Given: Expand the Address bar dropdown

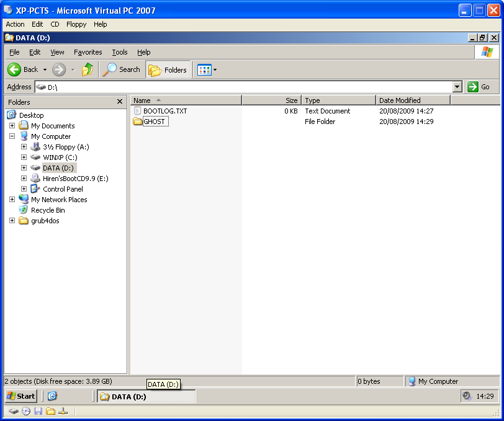Looking at the screenshot, I should pyautogui.click(x=457, y=87).
